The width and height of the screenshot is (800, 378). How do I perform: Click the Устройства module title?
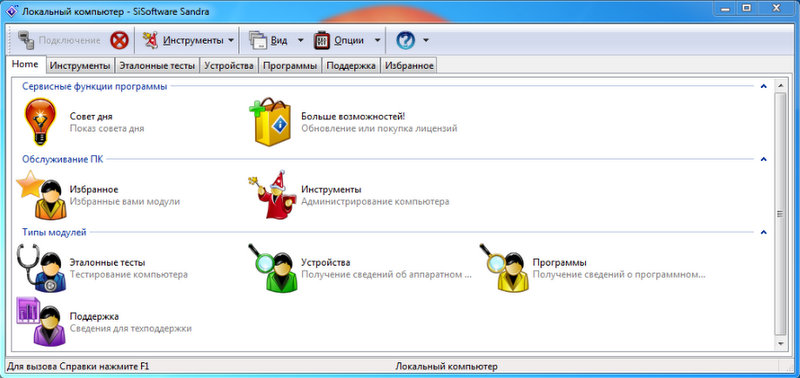(326, 263)
